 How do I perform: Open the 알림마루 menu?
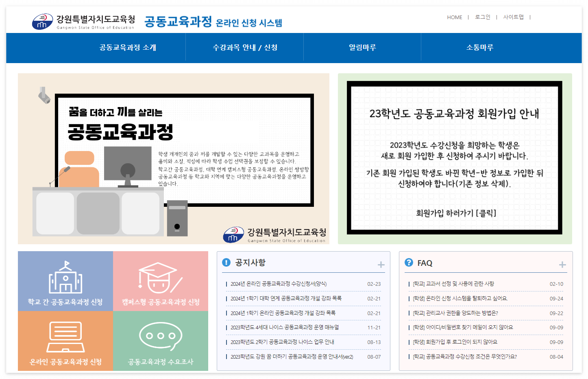tap(362, 48)
